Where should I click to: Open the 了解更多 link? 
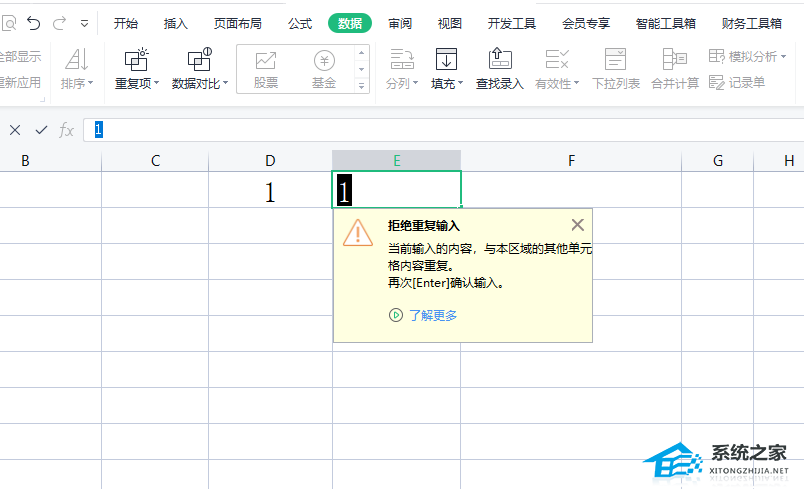tap(433, 315)
